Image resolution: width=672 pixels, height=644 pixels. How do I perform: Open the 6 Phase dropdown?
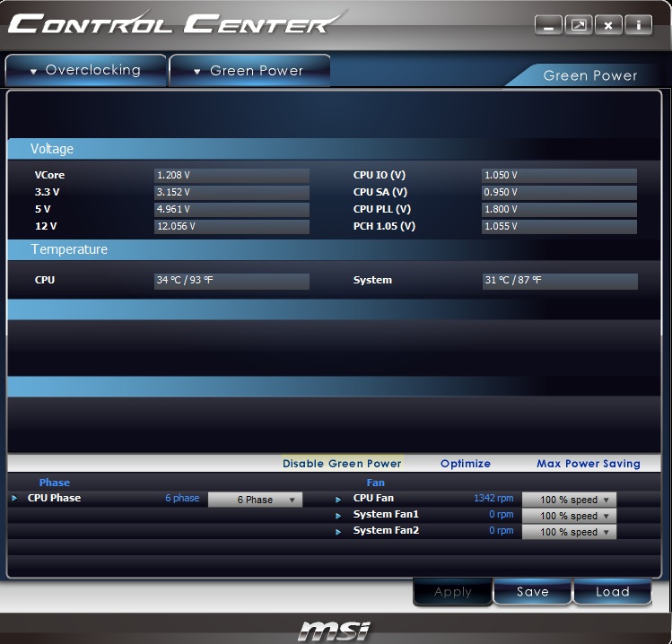(x=255, y=500)
